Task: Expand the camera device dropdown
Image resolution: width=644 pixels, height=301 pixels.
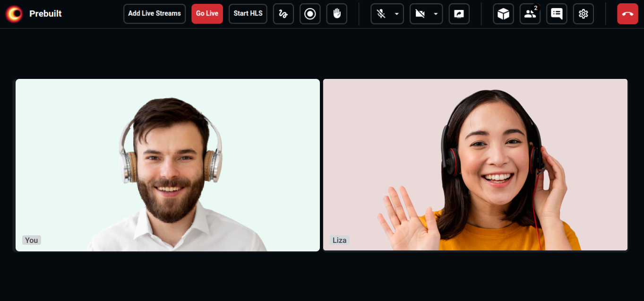Action: tap(436, 14)
